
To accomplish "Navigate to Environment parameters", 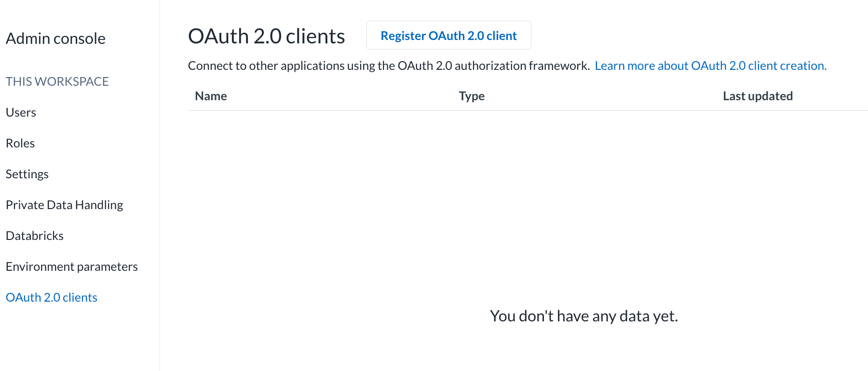I will 72,266.
